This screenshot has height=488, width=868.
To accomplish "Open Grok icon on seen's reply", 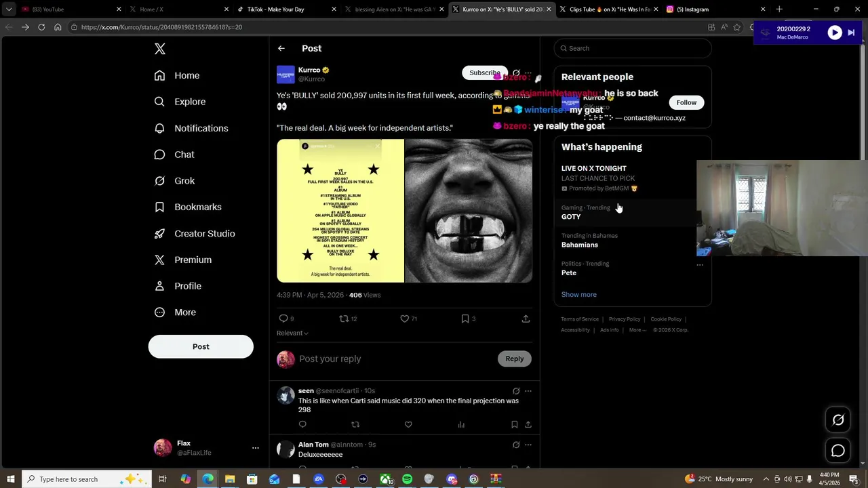I will pyautogui.click(x=516, y=391).
